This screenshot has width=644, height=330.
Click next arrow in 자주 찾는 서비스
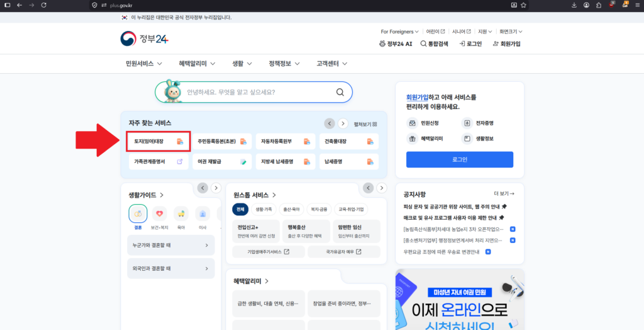343,123
